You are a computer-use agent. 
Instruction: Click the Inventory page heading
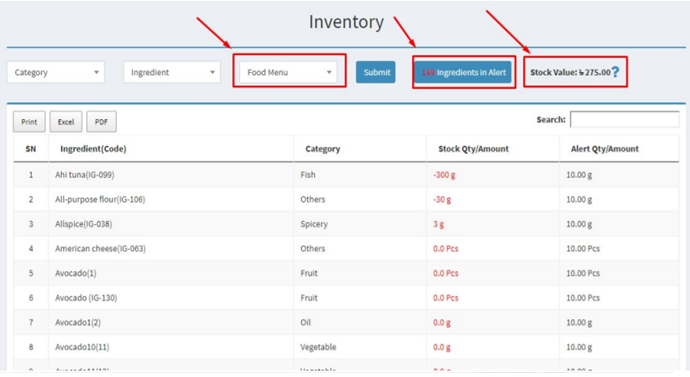(x=346, y=22)
